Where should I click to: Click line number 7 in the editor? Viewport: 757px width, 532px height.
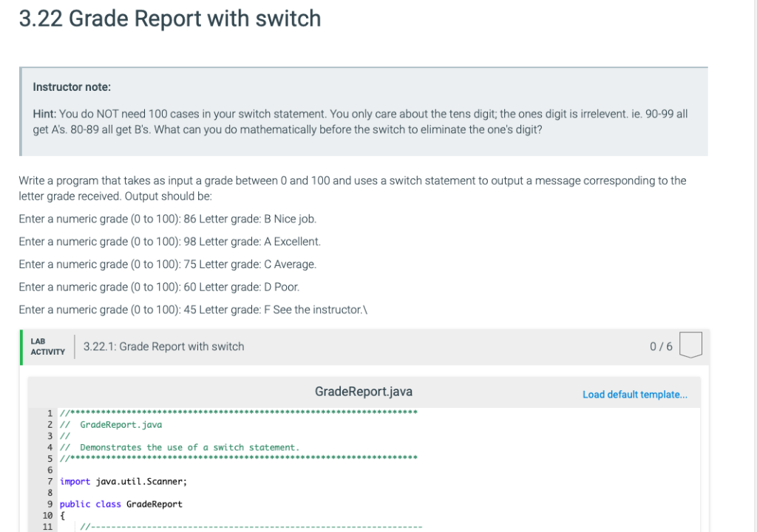click(49, 481)
